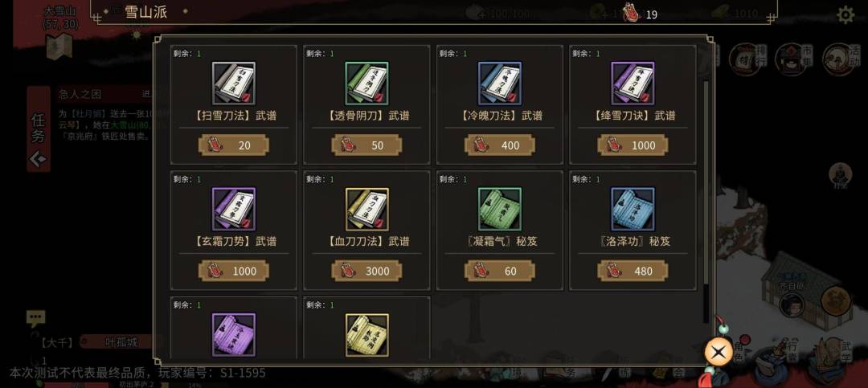Buy 玄霜刀势 for 1000 tokens
This screenshot has height=388, width=868.
coord(234,271)
